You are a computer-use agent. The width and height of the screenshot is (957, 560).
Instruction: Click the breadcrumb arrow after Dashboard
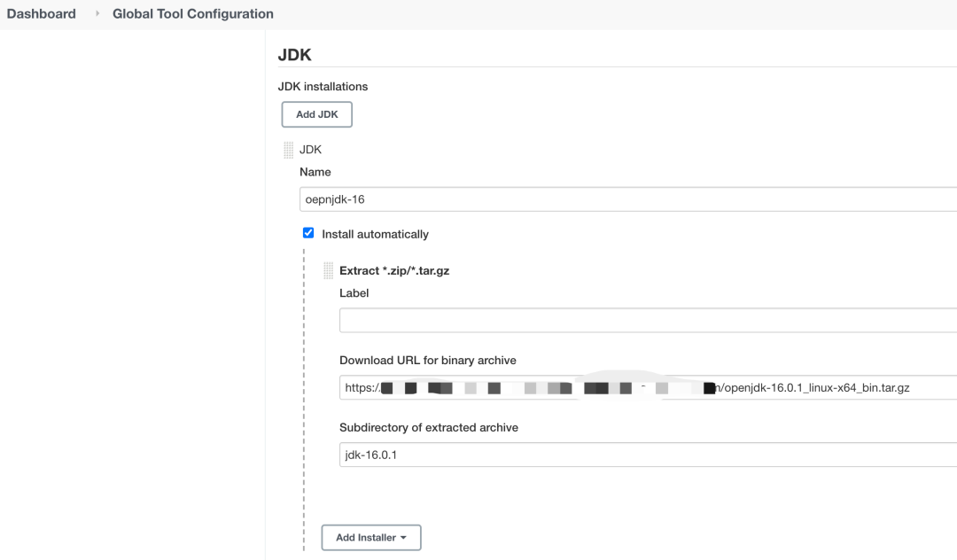97,14
